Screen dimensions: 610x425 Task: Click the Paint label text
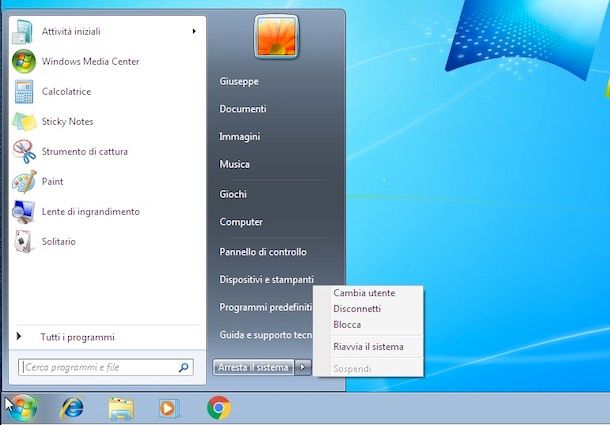click(52, 181)
